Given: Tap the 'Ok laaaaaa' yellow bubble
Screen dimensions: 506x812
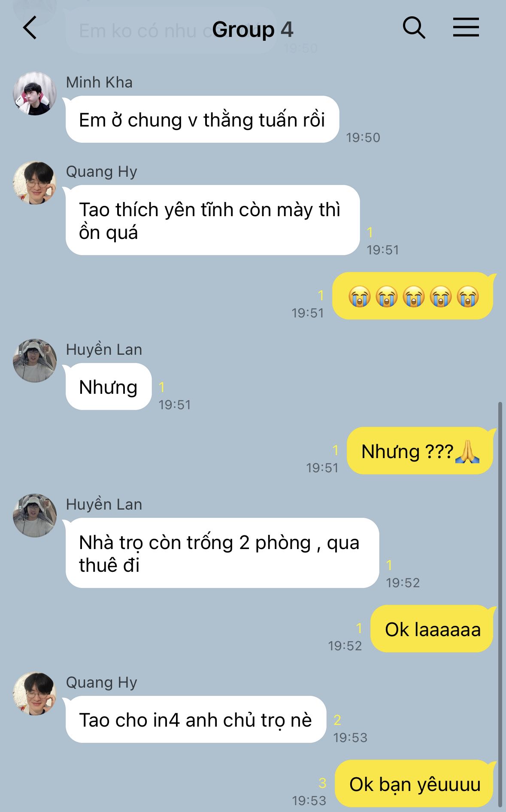Looking at the screenshot, I should tap(432, 628).
